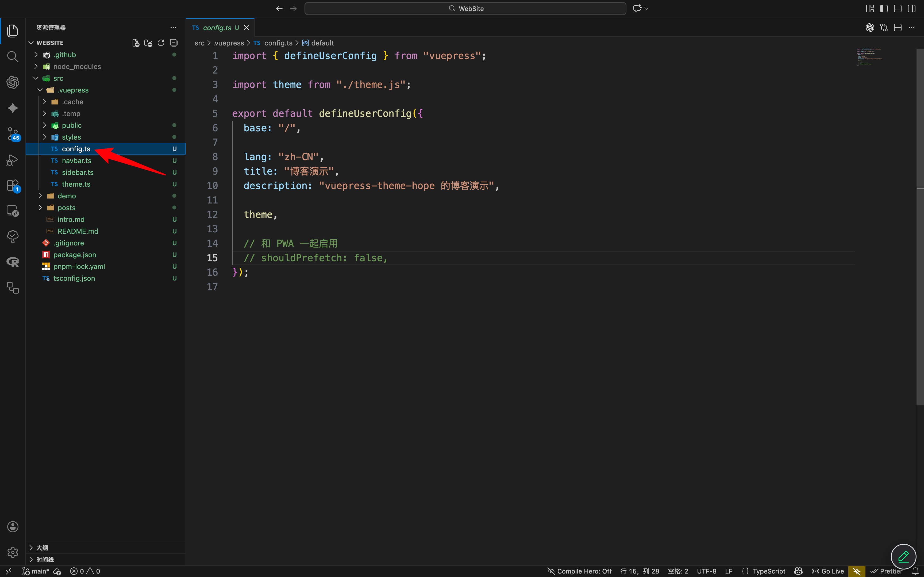
Task: Open the Manage settings gear
Action: pos(13,552)
